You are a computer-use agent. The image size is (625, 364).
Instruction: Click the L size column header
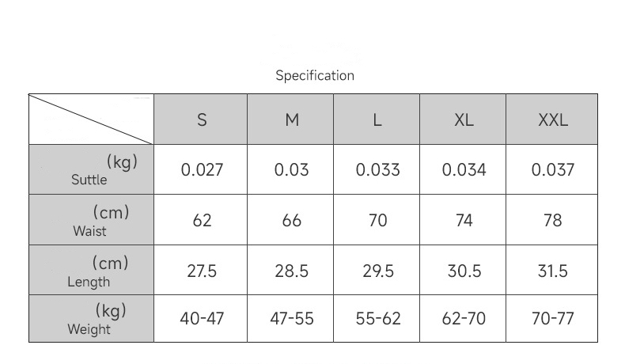coord(377,120)
